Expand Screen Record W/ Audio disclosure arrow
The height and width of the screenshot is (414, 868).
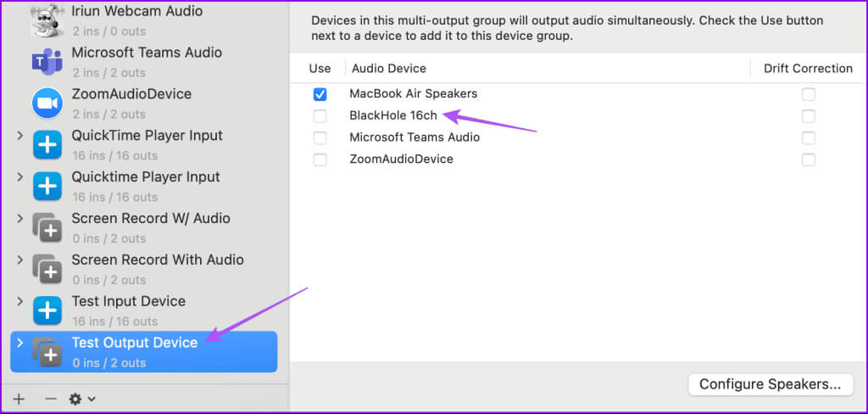click(20, 218)
